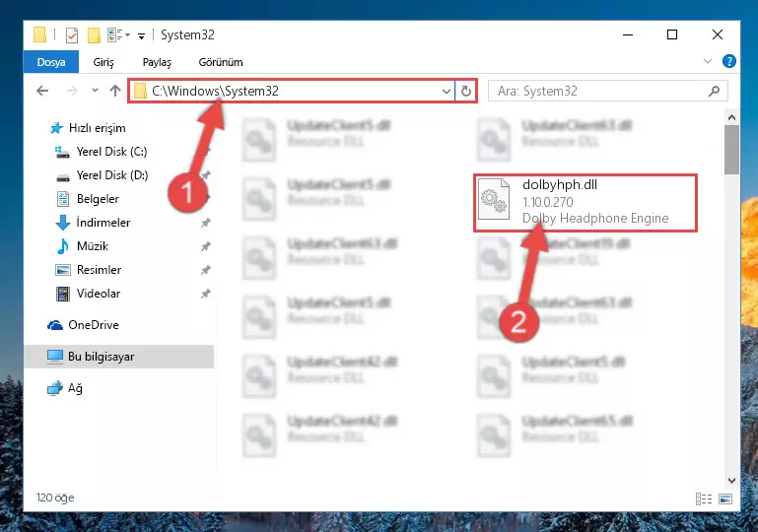Click the Ara: System32 search field
Image resolution: width=758 pixels, height=532 pixels.
[x=608, y=91]
